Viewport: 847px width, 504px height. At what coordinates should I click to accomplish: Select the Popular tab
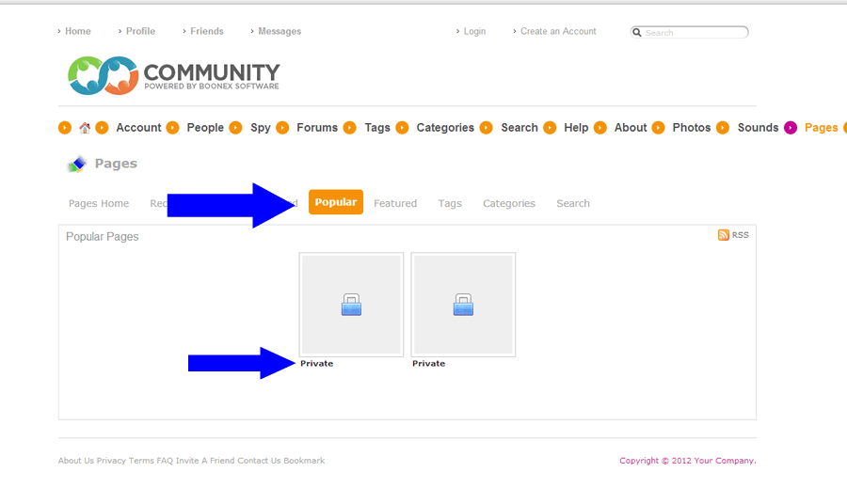click(x=336, y=202)
